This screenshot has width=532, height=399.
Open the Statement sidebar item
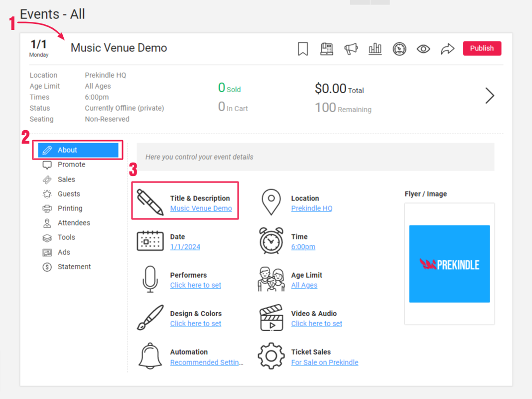click(74, 266)
